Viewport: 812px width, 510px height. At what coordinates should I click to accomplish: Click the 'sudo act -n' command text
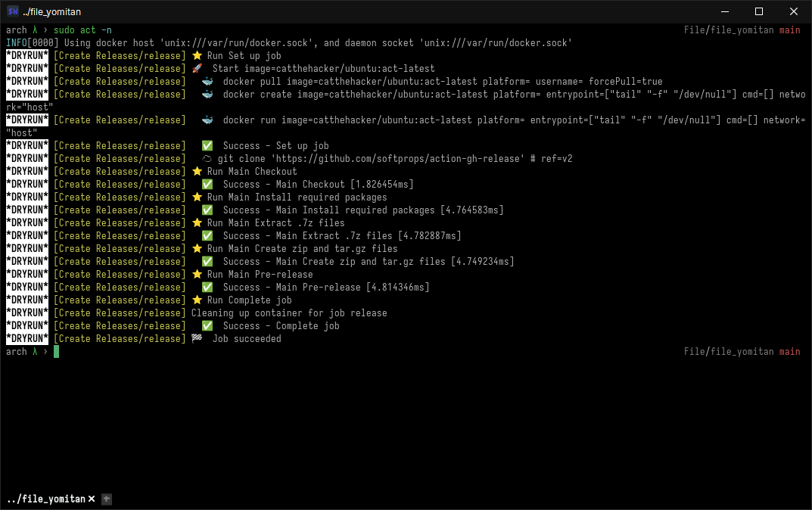click(x=82, y=30)
